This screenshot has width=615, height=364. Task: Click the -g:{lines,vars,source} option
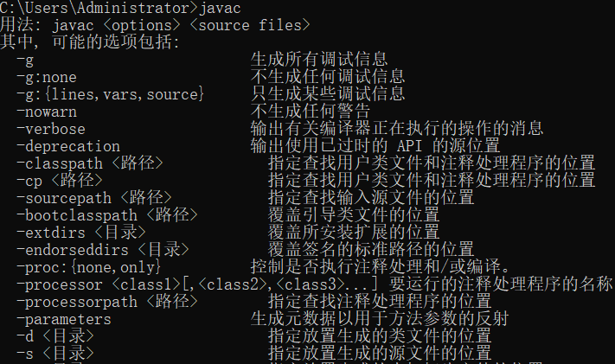[111, 94]
